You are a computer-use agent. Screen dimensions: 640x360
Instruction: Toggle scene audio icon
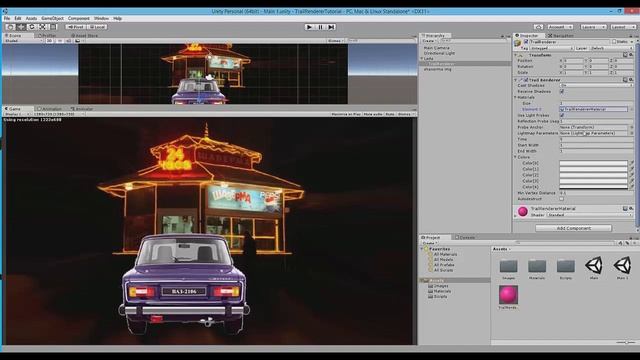click(x=68, y=41)
